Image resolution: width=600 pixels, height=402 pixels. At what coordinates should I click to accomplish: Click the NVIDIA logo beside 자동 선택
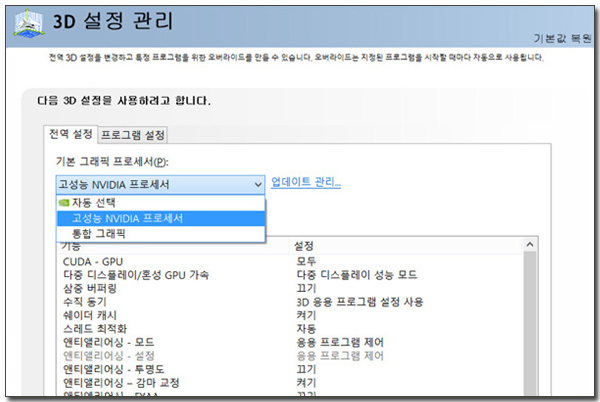point(64,203)
